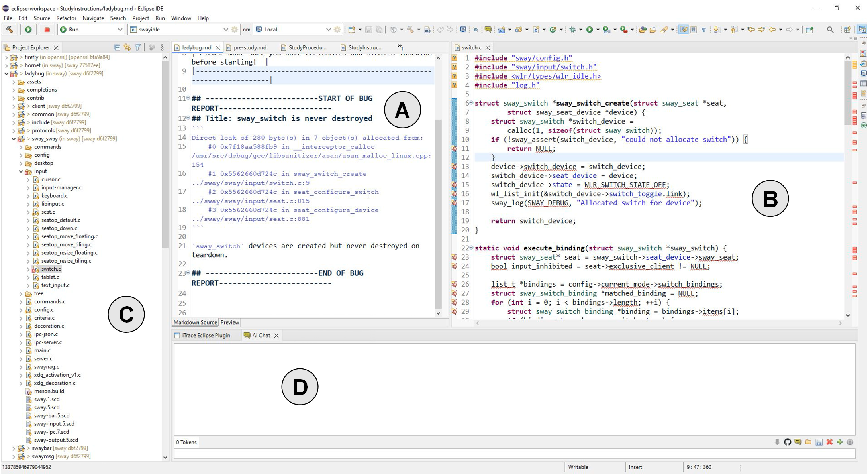Click the green plus icon in Ai Chat
Screen dimensions: 868x474
pyautogui.click(x=839, y=442)
